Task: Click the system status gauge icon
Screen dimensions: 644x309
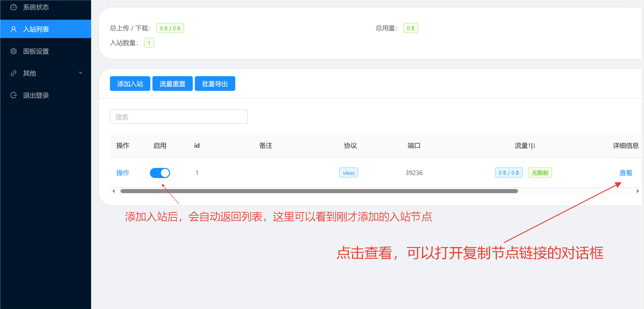Action: coord(14,7)
